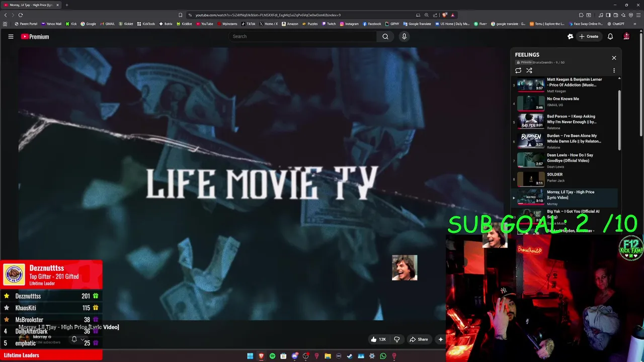The height and width of the screenshot is (362, 644).
Task: Click the sparkle icon left of Create
Action: (x=570, y=36)
